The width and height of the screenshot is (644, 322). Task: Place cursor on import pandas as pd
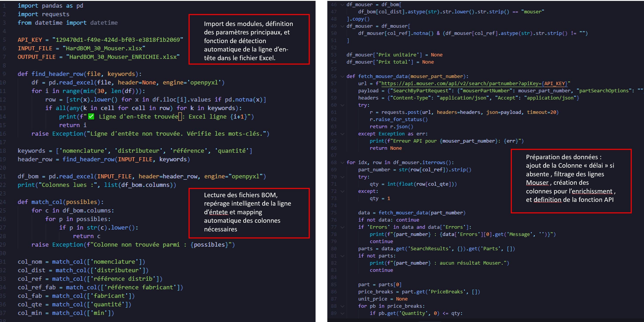tap(50, 6)
